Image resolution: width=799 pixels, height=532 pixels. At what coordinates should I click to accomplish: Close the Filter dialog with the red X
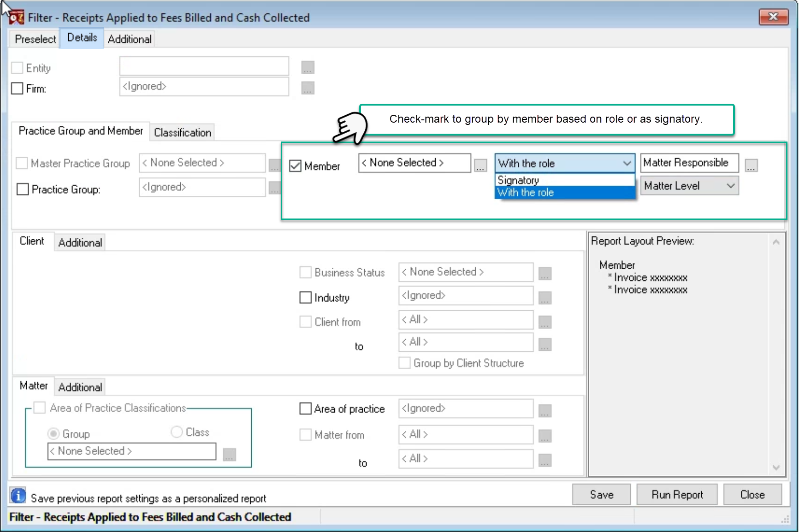coord(773,17)
